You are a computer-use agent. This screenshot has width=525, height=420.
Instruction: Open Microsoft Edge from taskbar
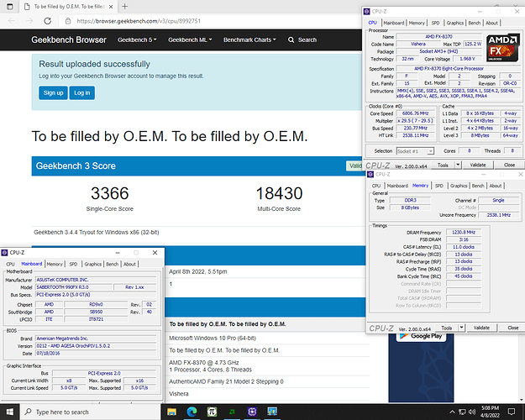(192, 412)
